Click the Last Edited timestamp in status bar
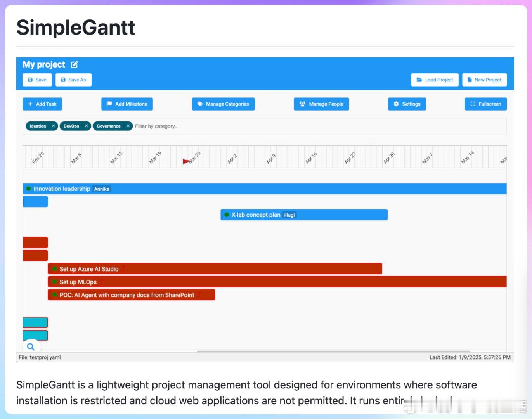Image resolution: width=532 pixels, height=419 pixels. point(470,357)
